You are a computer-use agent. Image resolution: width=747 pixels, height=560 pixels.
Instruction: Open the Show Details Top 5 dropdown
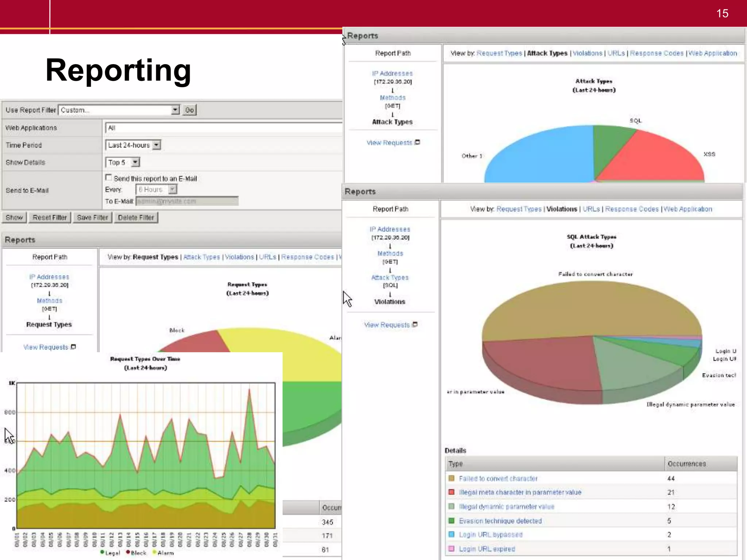click(135, 162)
